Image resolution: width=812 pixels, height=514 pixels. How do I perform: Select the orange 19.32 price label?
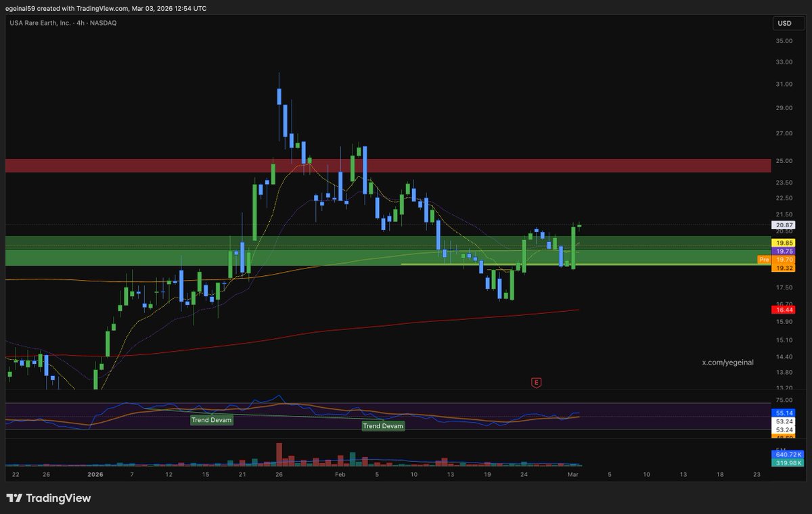(x=785, y=268)
